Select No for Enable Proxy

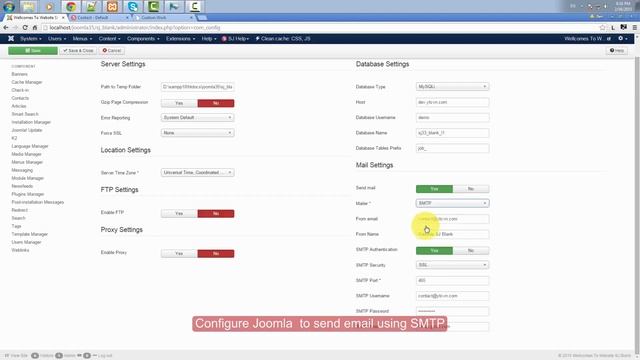(x=216, y=253)
